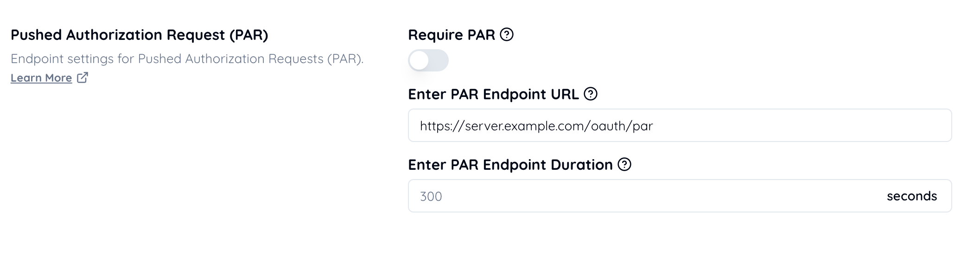Open the Learn More link
The height and width of the screenshot is (270, 980).
coord(41,78)
